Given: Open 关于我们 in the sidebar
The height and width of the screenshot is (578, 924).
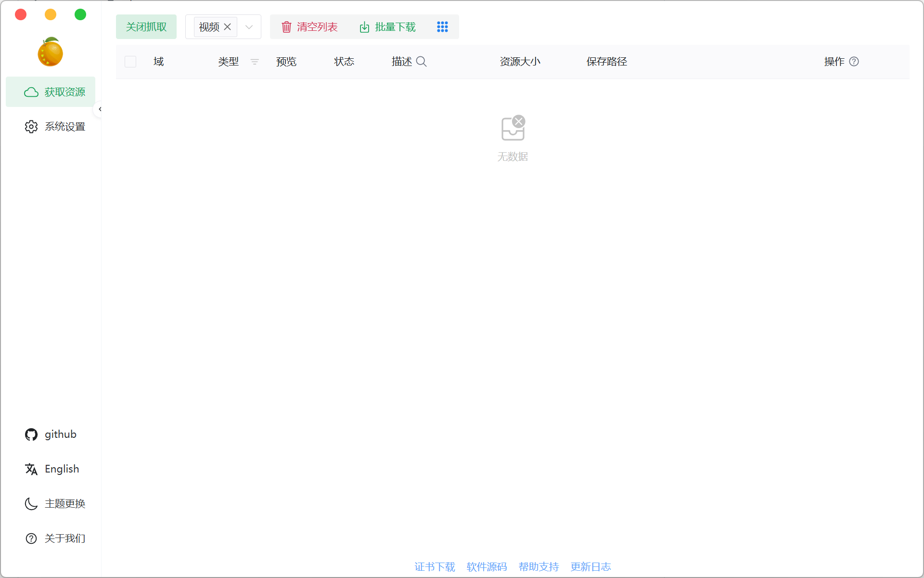Looking at the screenshot, I should [x=64, y=538].
